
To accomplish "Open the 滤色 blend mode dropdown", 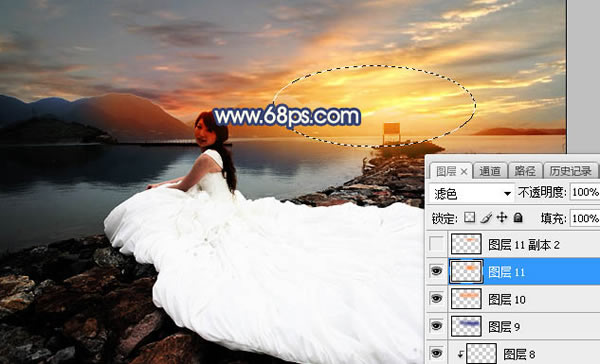I will point(471,194).
